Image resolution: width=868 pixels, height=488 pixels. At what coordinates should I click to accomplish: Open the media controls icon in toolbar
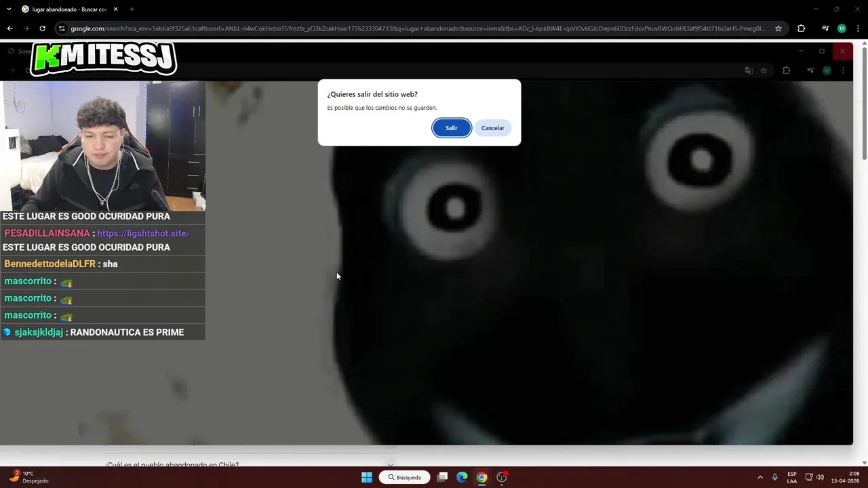825,28
